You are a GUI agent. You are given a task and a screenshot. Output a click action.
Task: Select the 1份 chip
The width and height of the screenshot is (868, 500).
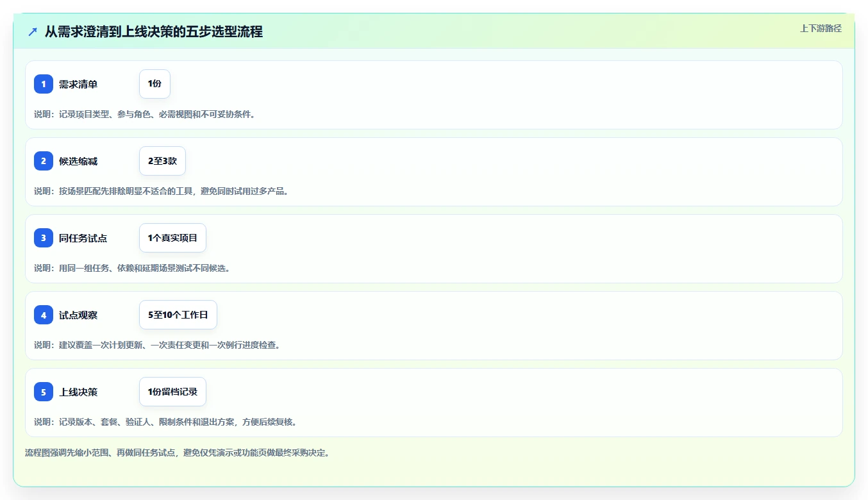tap(154, 84)
